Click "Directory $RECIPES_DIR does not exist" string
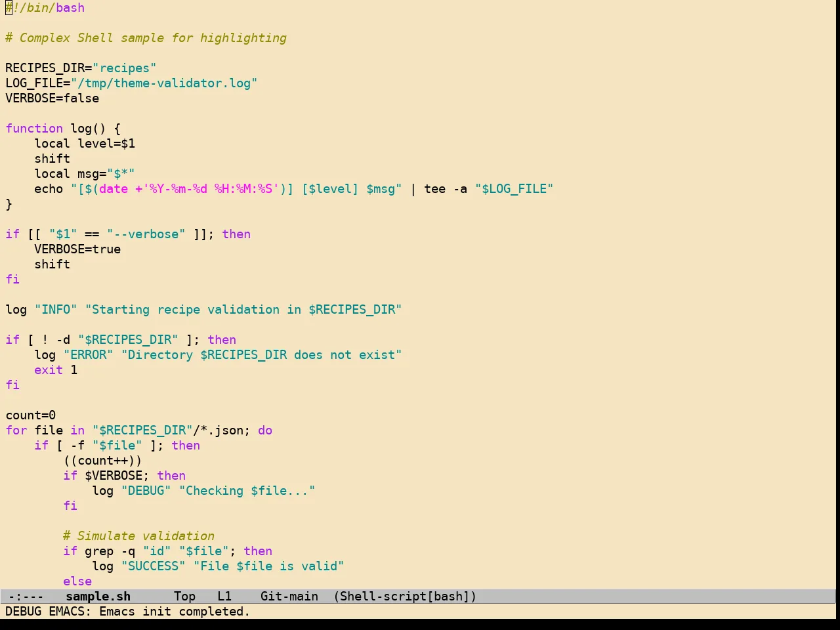Image resolution: width=840 pixels, height=630 pixels. pyautogui.click(x=261, y=355)
